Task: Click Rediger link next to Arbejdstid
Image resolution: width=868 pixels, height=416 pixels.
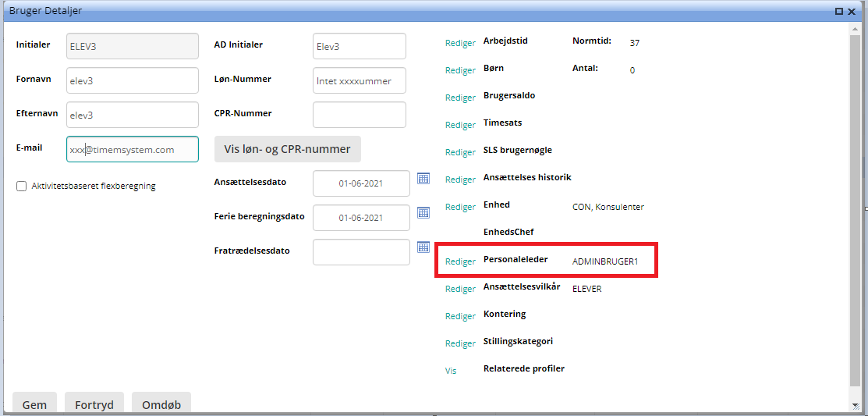Action: click(x=460, y=44)
